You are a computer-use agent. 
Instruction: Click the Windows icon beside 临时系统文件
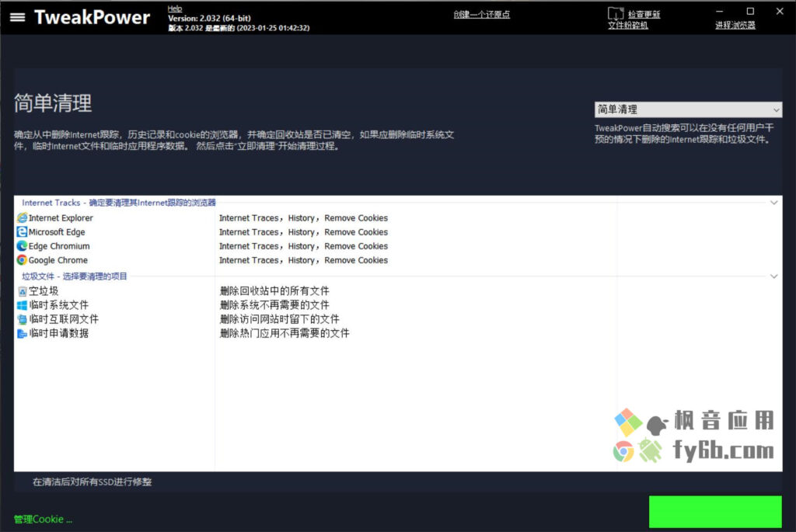22,305
